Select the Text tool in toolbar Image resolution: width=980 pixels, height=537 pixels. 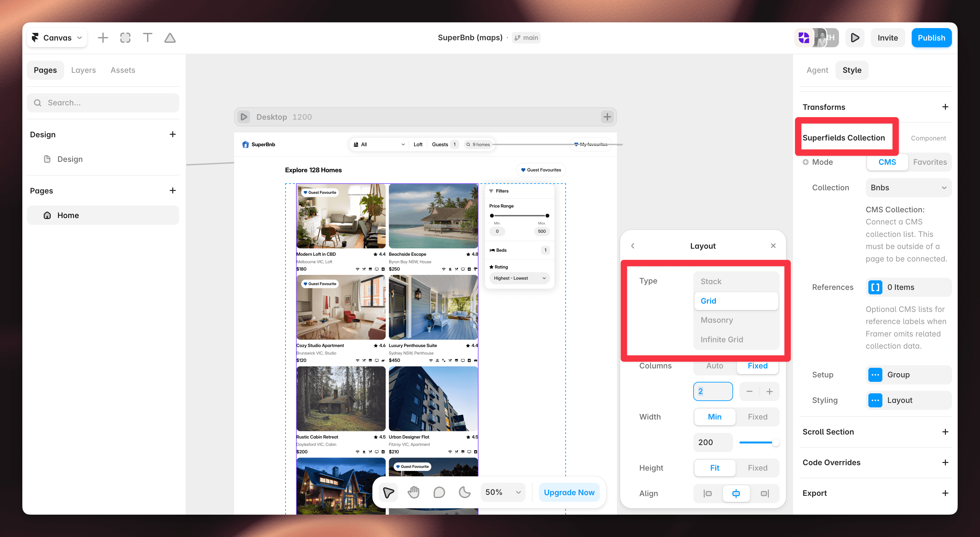pyautogui.click(x=148, y=38)
